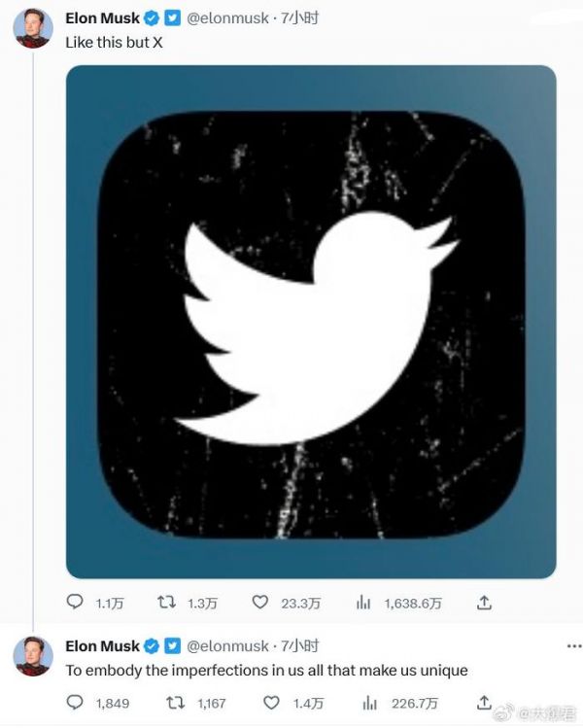View analytics of the first tweet
Image resolution: width=583 pixels, height=728 pixels.
(364, 603)
